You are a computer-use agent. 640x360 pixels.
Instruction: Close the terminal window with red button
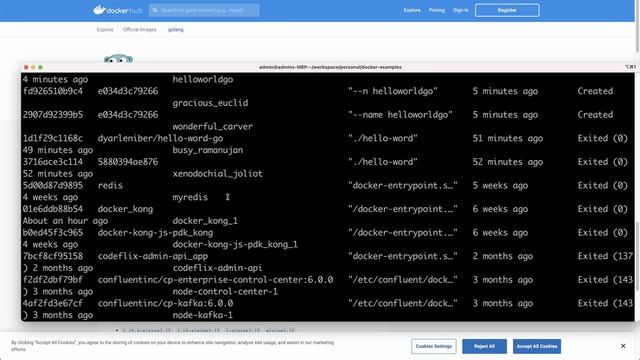click(x=26, y=67)
